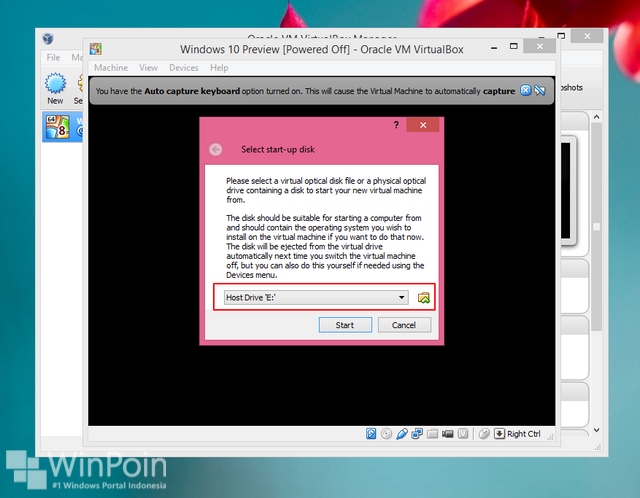The image size is (640, 498).
Task: Click the Start button
Action: [345, 325]
